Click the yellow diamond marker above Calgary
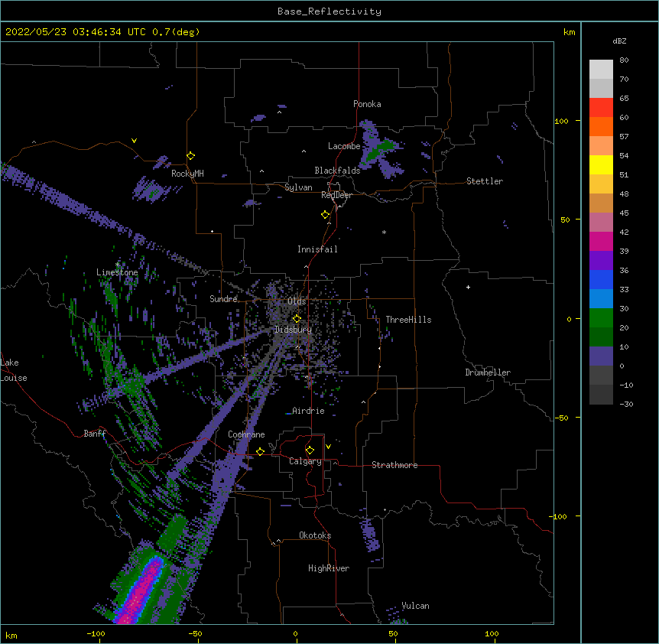The width and height of the screenshot is (659, 644). click(x=310, y=450)
